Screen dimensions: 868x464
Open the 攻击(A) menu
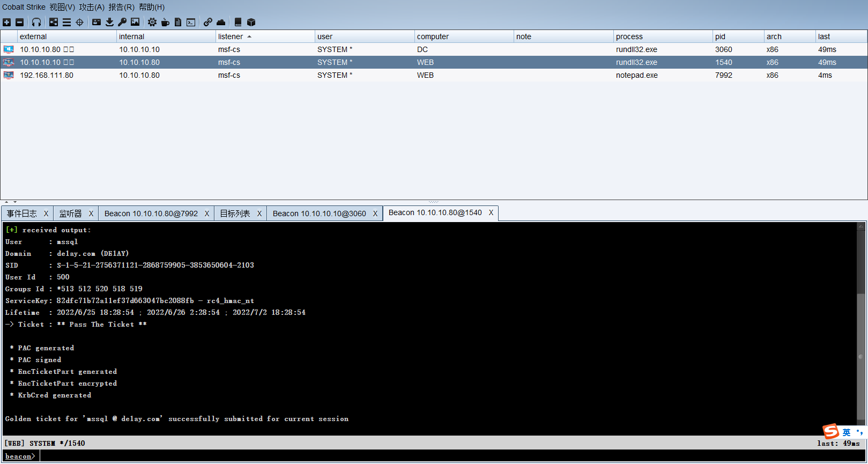coord(92,7)
